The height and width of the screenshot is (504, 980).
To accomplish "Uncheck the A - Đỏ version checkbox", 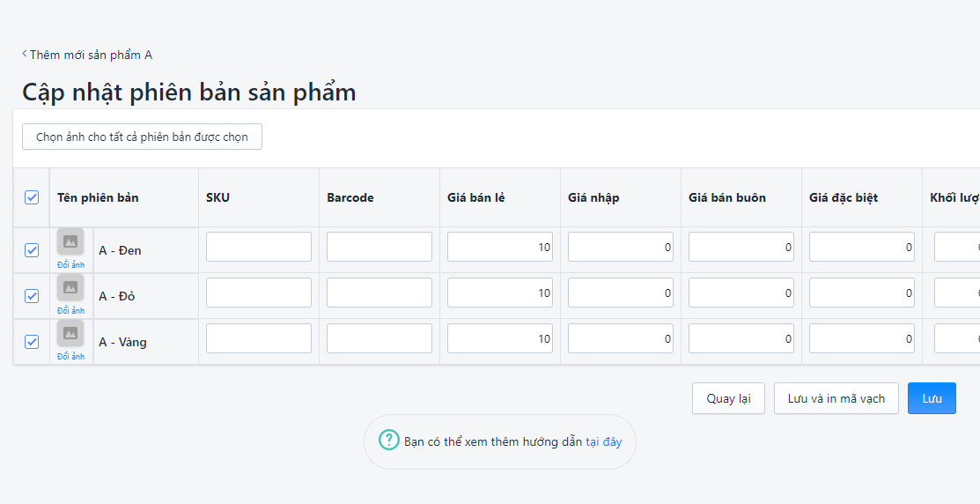I will click(x=32, y=296).
